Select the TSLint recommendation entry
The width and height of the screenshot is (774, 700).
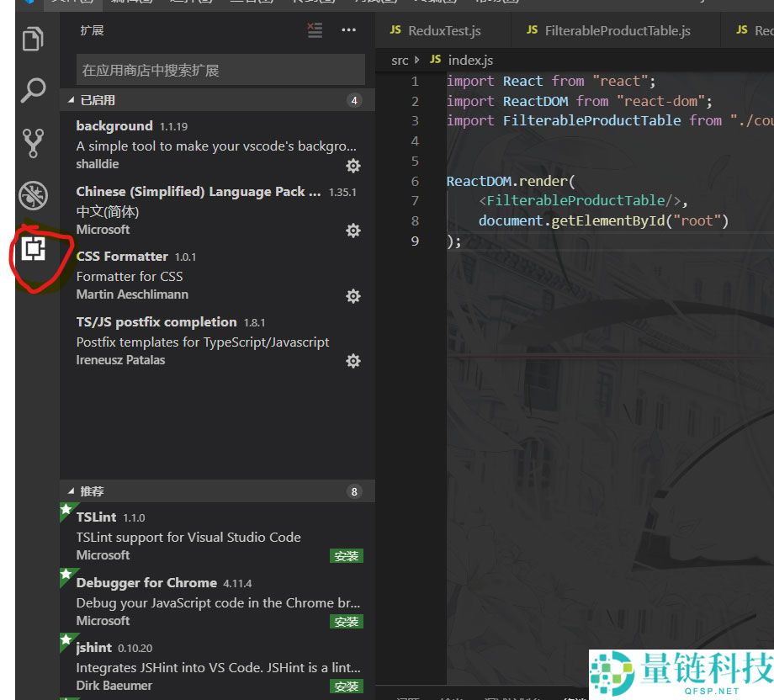218,536
